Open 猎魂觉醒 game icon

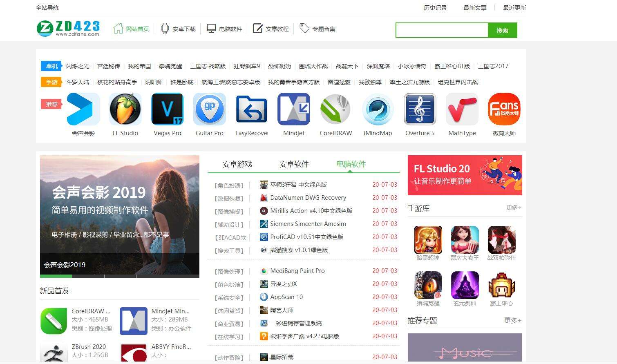point(428,285)
